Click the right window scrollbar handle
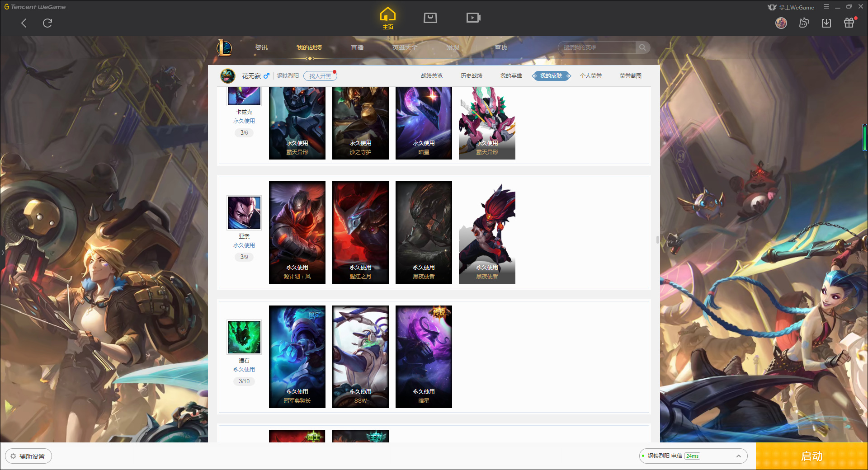 [865, 137]
